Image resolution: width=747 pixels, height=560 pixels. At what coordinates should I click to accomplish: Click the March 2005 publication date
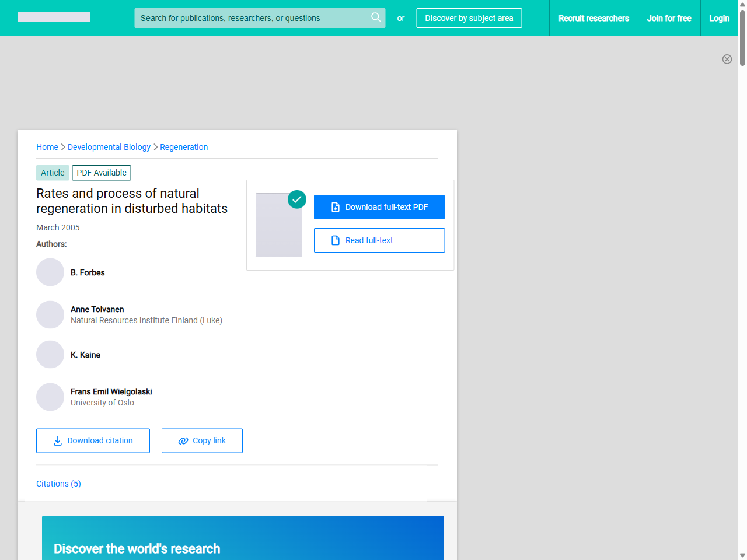tap(58, 228)
